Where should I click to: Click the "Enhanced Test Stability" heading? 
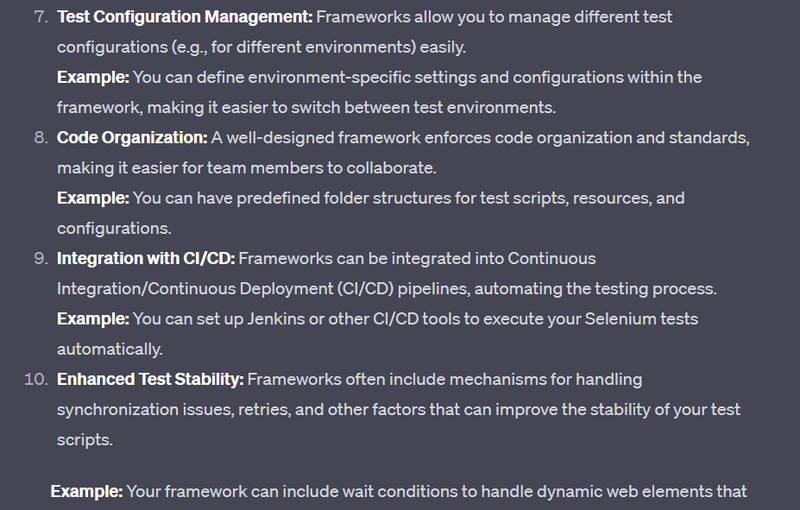[150, 379]
